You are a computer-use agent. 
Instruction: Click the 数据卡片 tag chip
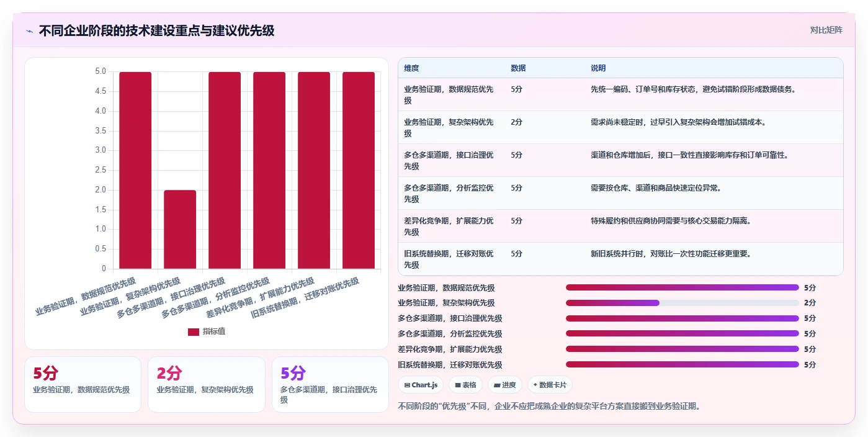[x=550, y=385]
